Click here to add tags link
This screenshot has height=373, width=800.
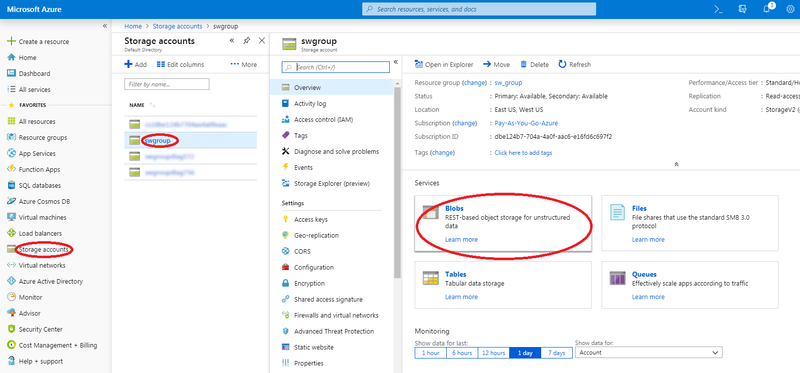click(x=523, y=153)
